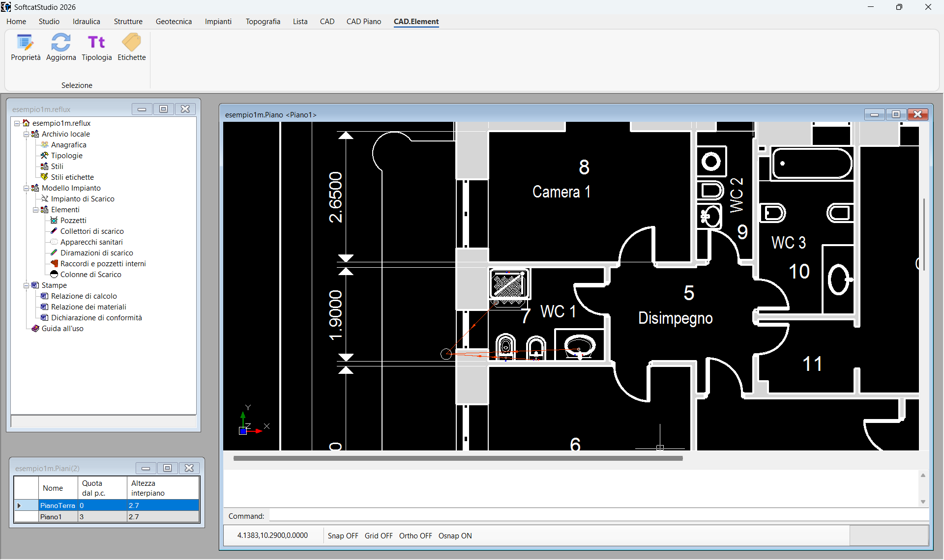This screenshot has height=560, width=944.
Task: Open the Tipologia tool
Action: point(96,47)
